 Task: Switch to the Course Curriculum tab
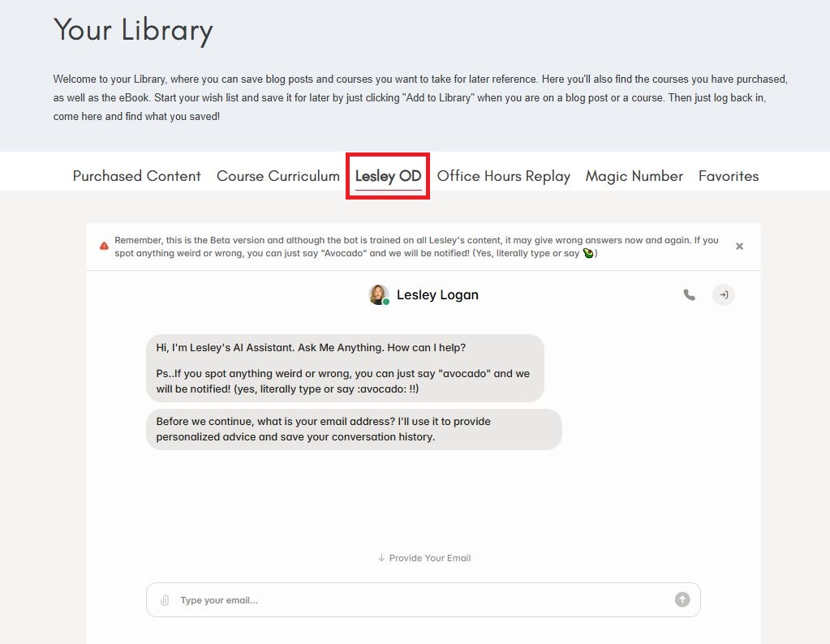pyautogui.click(x=277, y=176)
